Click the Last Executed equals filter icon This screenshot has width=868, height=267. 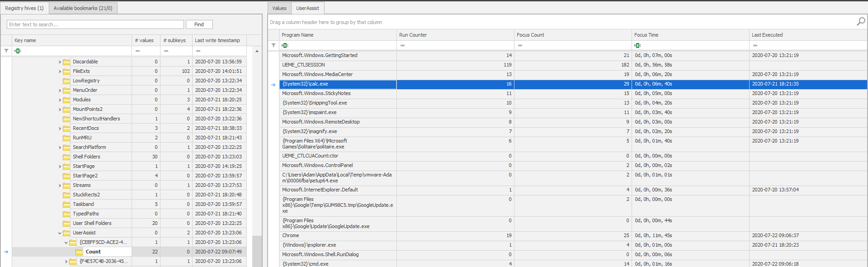point(755,45)
